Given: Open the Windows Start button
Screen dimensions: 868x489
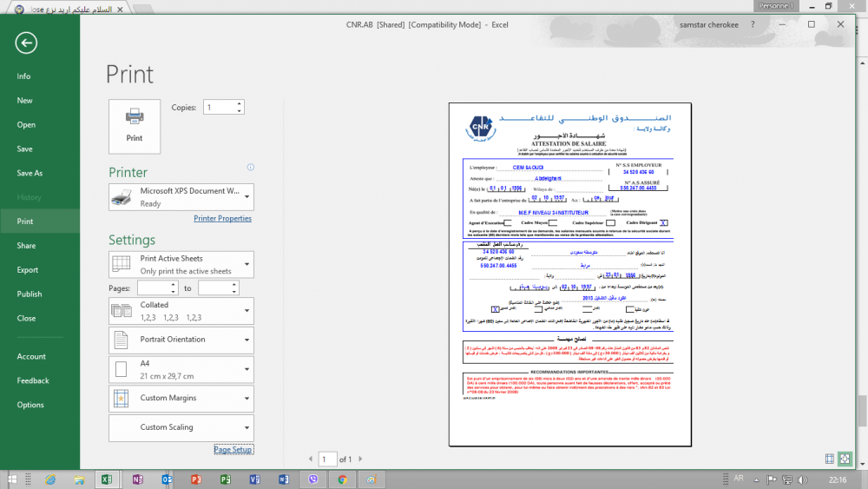Looking at the screenshot, I should pyautogui.click(x=11, y=479).
